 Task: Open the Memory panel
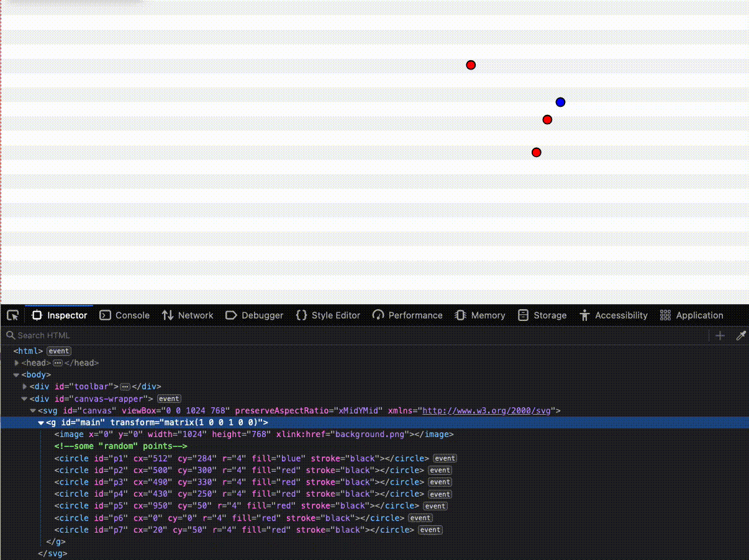pos(480,315)
